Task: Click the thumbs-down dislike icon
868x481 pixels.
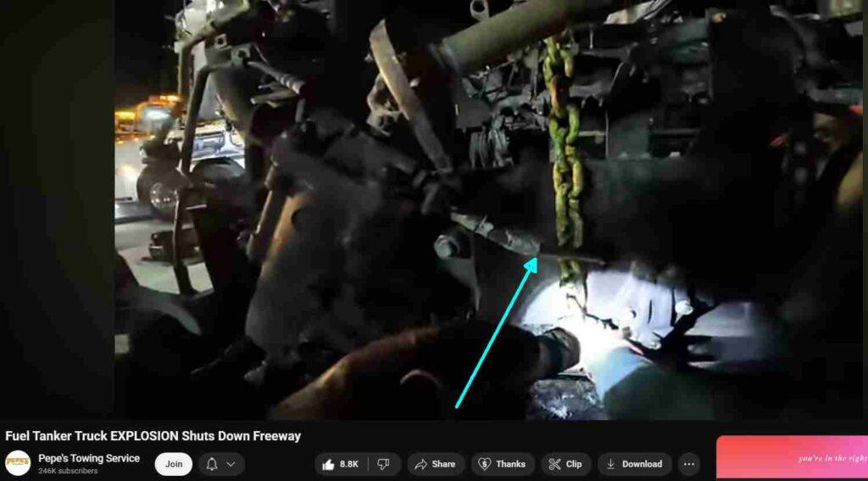Action: (383, 464)
